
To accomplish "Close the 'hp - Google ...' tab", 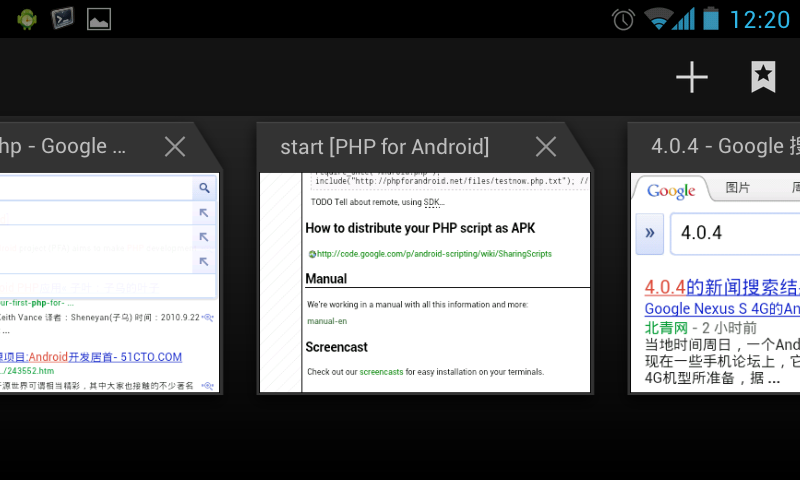I will pos(175,147).
